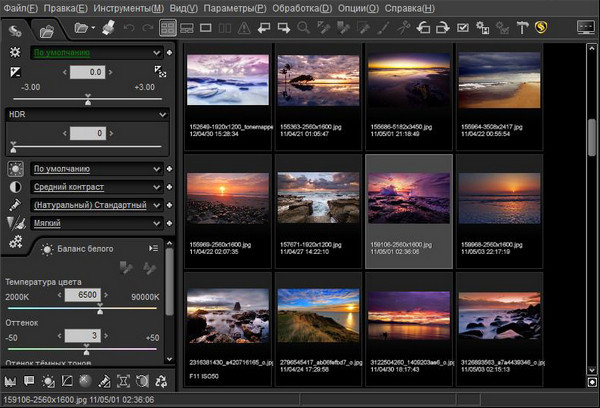Toggle thumbnail grid view mode
This screenshot has height=408, width=600.
[168, 28]
